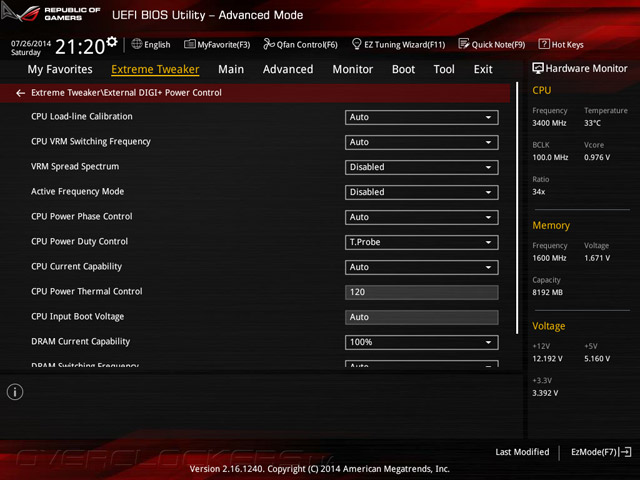
Task: Click Last Modified button
Action: coord(522,452)
